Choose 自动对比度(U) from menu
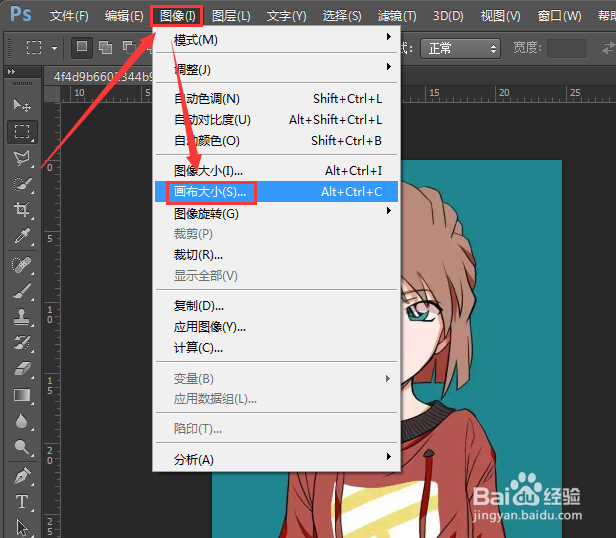The width and height of the screenshot is (616, 538). [277, 119]
